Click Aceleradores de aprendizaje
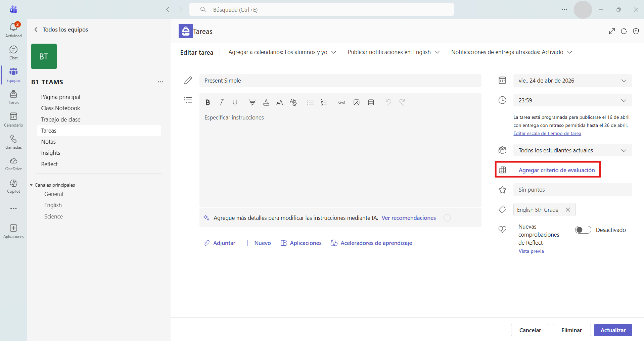This screenshot has height=341, width=644. (371, 243)
